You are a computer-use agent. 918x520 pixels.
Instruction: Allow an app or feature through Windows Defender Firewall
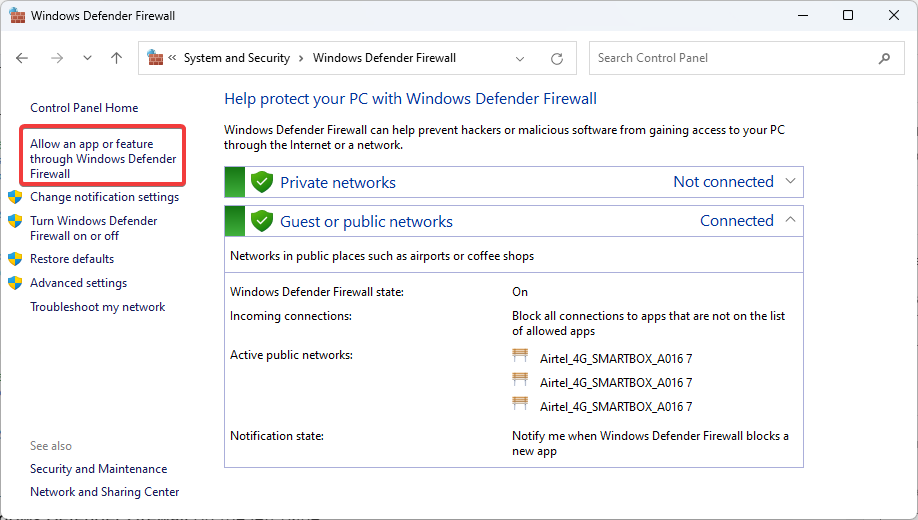click(x=103, y=159)
